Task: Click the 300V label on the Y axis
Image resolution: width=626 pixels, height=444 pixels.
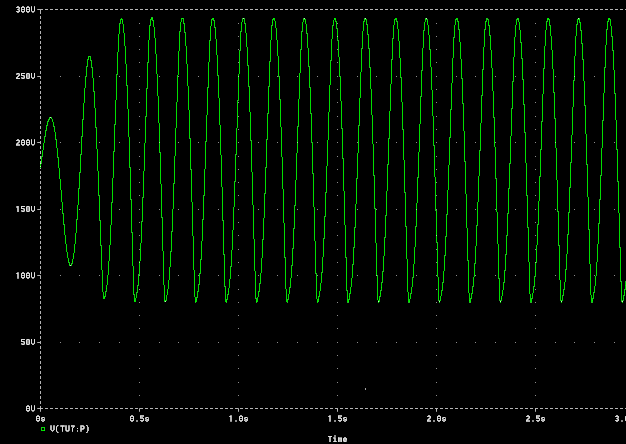Action: [x=26, y=9]
